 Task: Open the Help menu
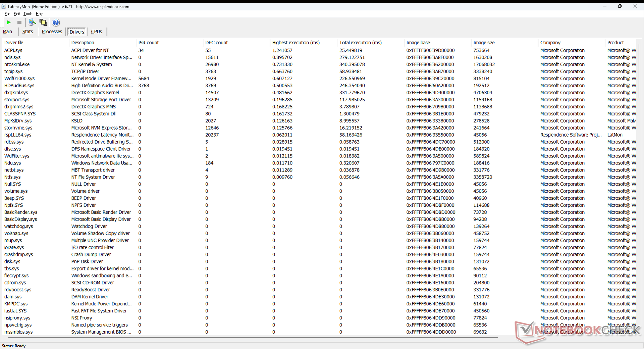point(40,14)
